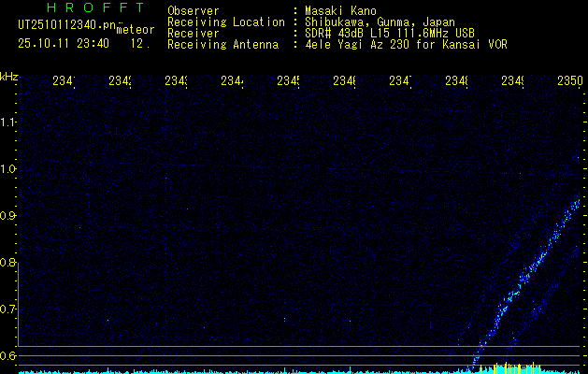This screenshot has height=374, width=588.
Task: Click the 0.7 kHz frequency label
Action: tap(7, 309)
